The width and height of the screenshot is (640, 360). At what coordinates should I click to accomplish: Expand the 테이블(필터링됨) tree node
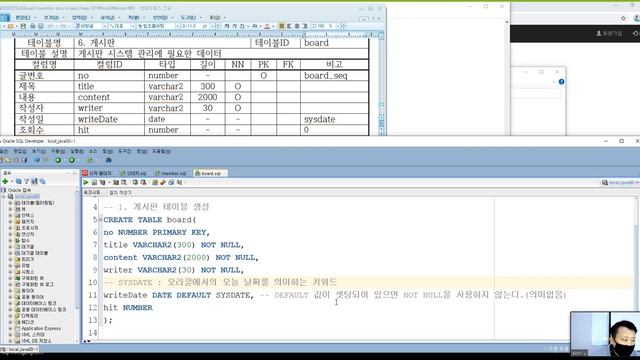pos(10,202)
